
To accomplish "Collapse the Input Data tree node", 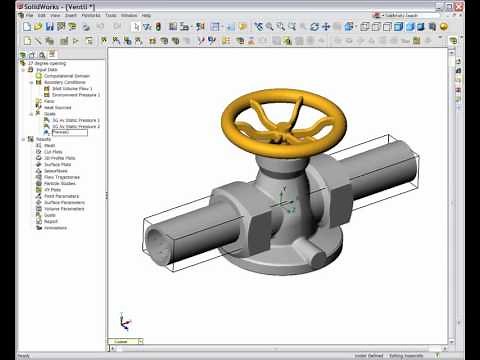I will click(23, 70).
